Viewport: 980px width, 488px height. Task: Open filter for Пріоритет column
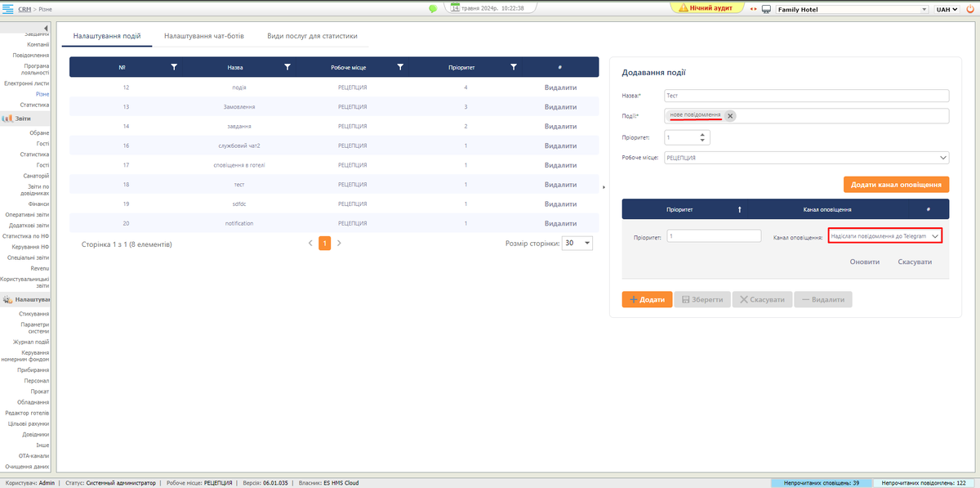point(514,67)
